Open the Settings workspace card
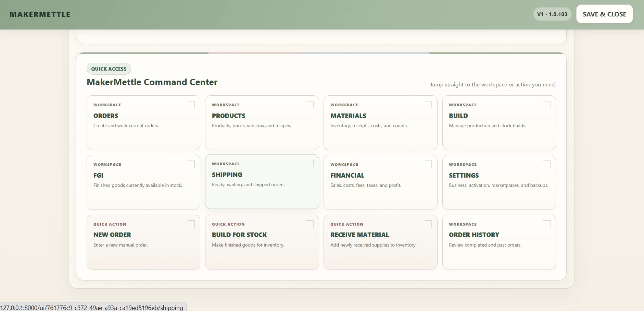The image size is (644, 311). pos(499,182)
